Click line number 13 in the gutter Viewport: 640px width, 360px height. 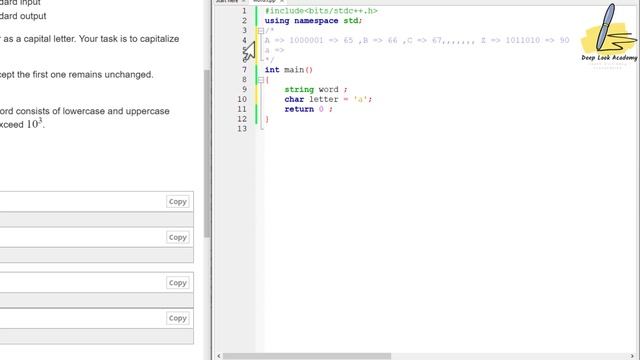242,129
